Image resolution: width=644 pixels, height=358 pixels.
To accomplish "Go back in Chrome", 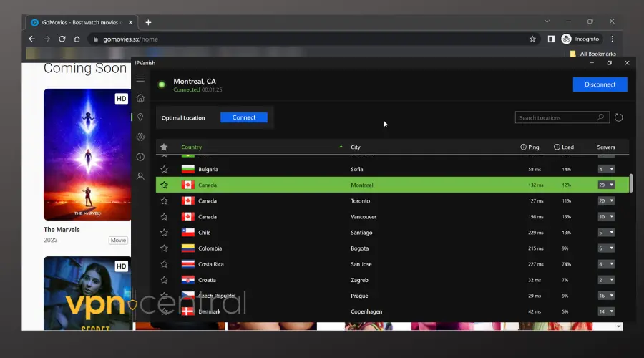I will [32, 39].
